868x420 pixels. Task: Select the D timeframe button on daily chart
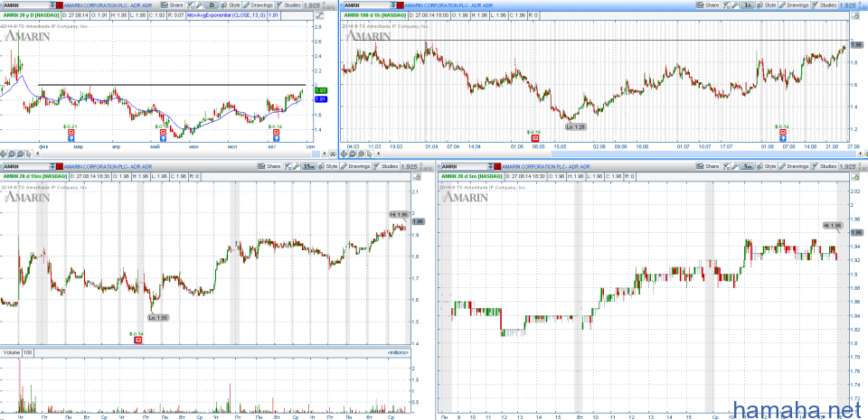212,5
